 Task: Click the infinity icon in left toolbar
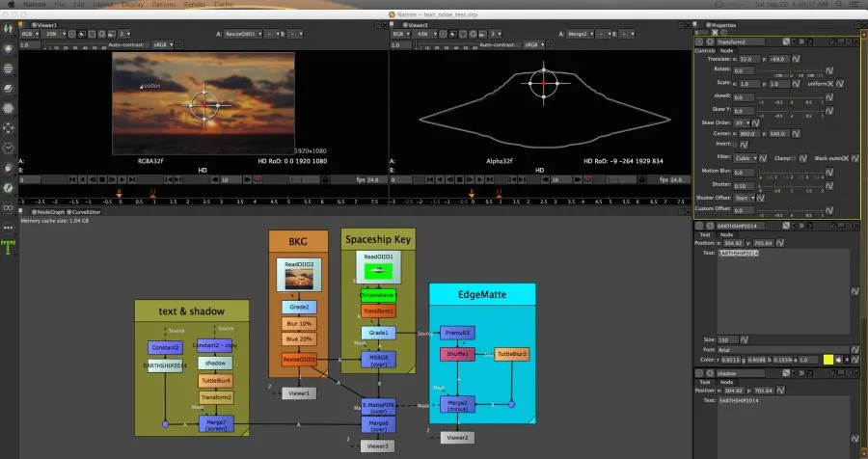pos(8,207)
